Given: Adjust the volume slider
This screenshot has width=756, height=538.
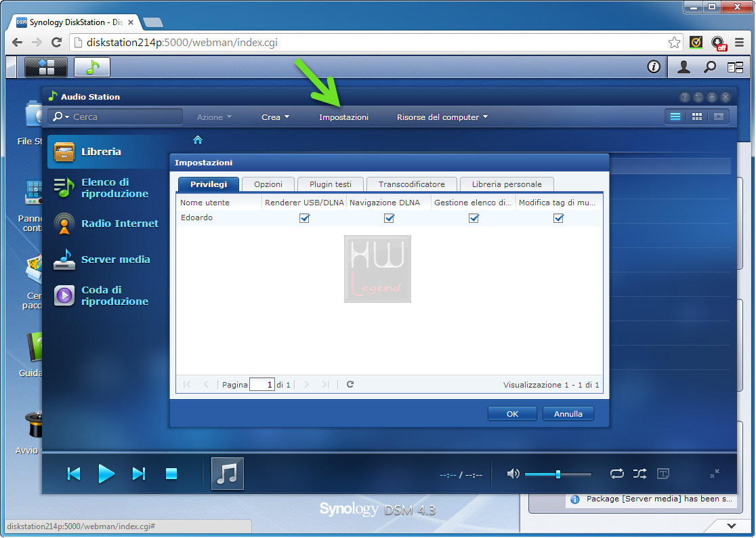Looking at the screenshot, I should [558, 474].
